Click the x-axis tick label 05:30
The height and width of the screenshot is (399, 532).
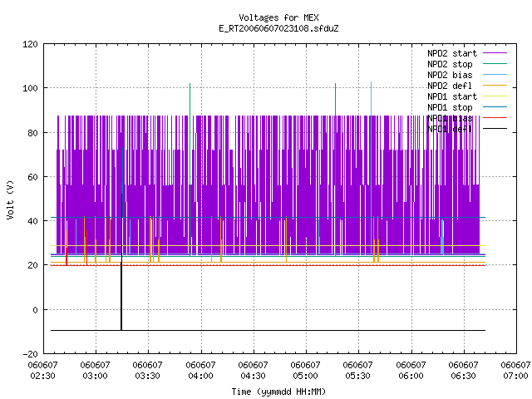pos(358,376)
